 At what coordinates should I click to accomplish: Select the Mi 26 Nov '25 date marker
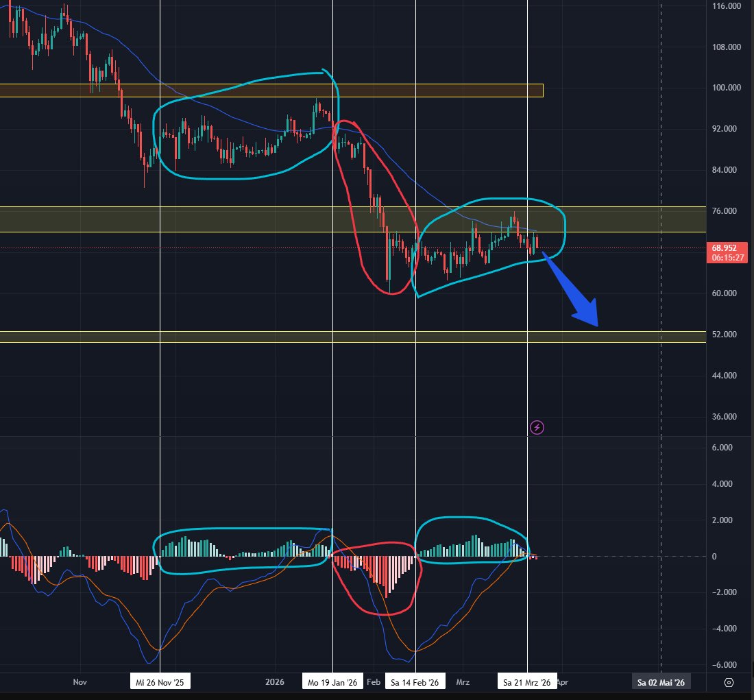(160, 682)
